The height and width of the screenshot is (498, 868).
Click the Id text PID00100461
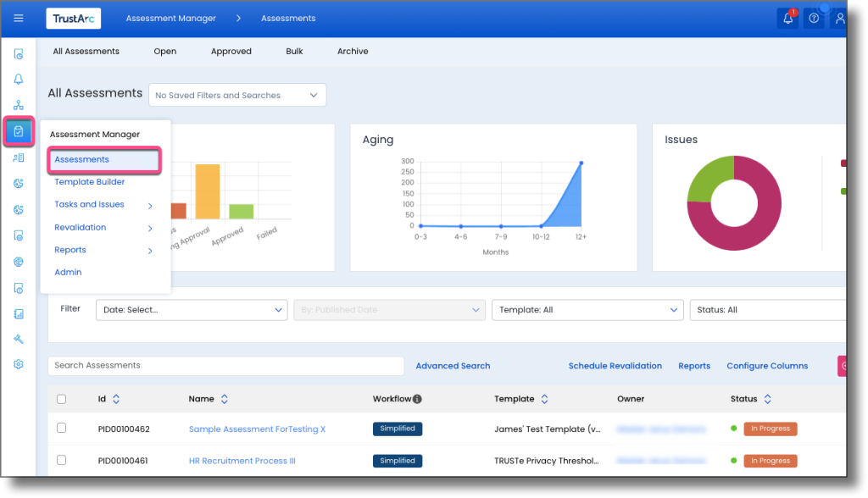tap(123, 461)
